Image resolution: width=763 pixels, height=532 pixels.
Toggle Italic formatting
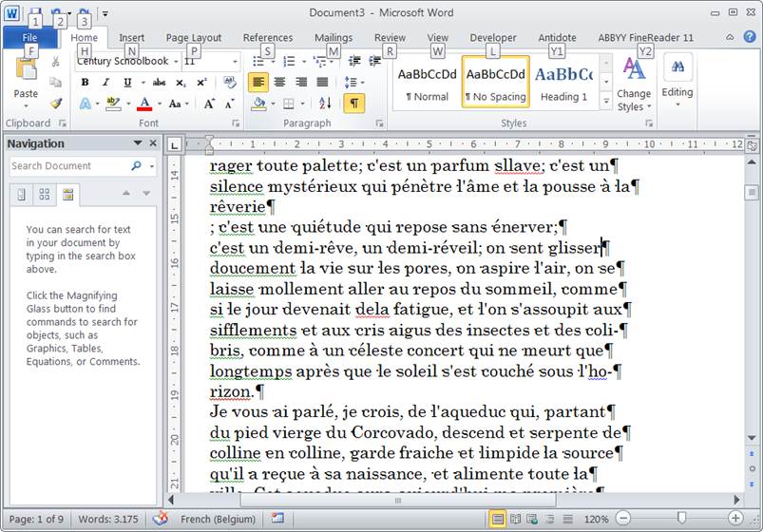(x=105, y=83)
